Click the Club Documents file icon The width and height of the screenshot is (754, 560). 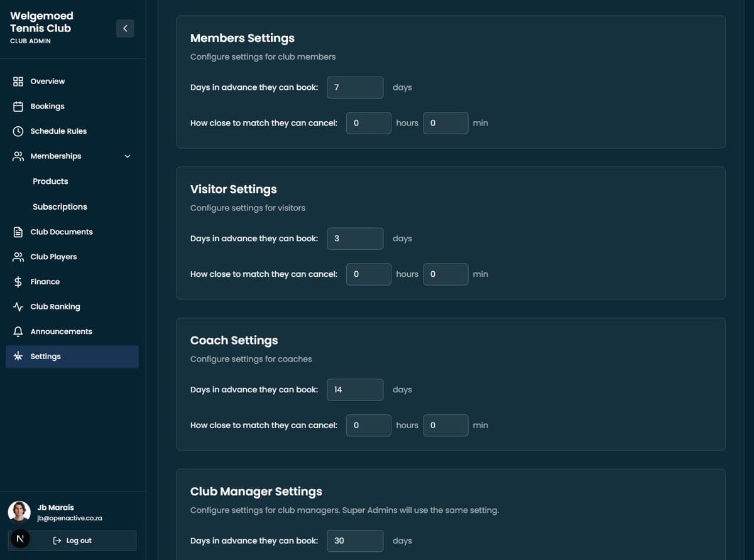click(x=18, y=232)
